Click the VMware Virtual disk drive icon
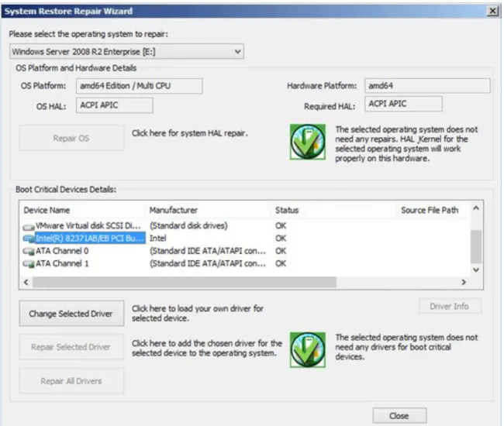Image resolution: width=504 pixels, height=426 pixels. click(29, 227)
